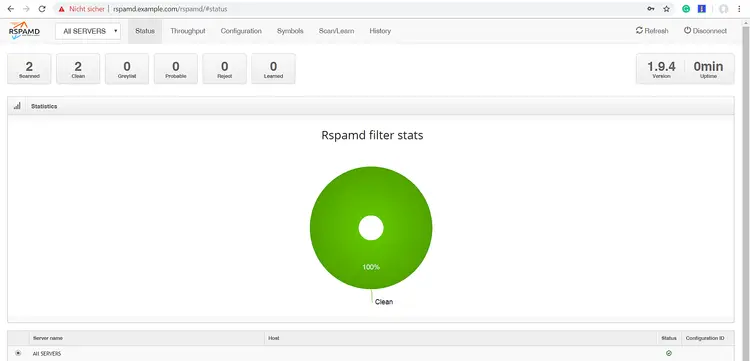
Task: Click the Rspamd logo
Action: (24, 31)
